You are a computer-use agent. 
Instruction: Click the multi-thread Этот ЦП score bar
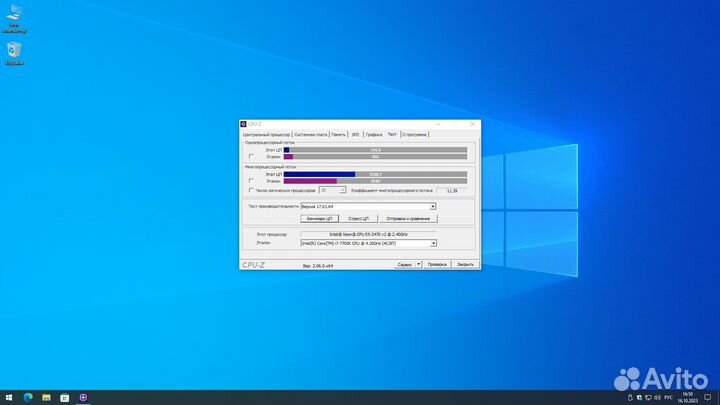pos(375,174)
